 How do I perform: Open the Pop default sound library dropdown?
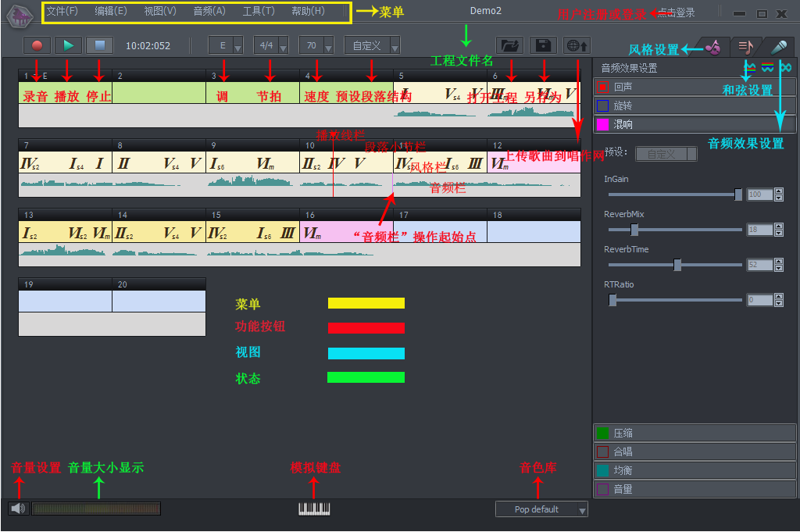pyautogui.click(x=541, y=509)
